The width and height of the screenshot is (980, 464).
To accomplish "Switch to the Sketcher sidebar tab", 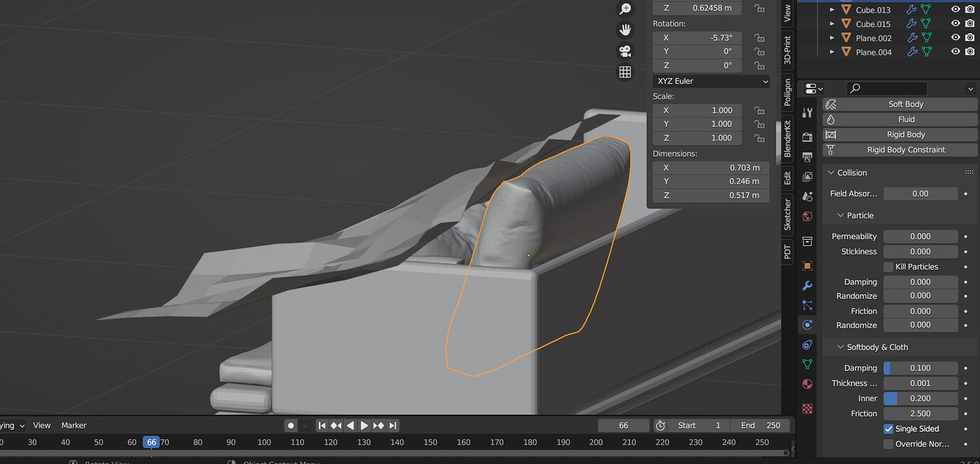I will point(788,214).
